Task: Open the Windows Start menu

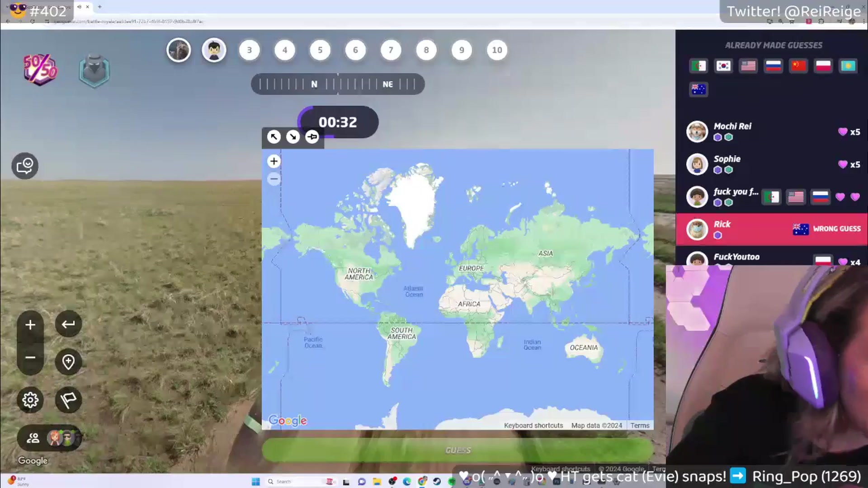Action: (255, 481)
